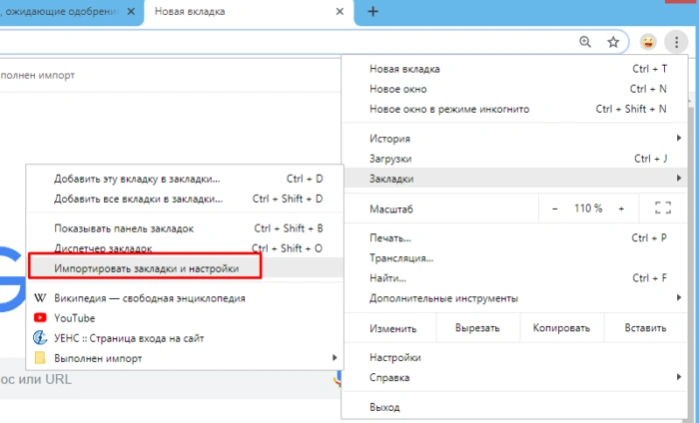Switch to the ожидающие одобрения tab
Viewport: 699px width, 423px height.
pos(71,12)
